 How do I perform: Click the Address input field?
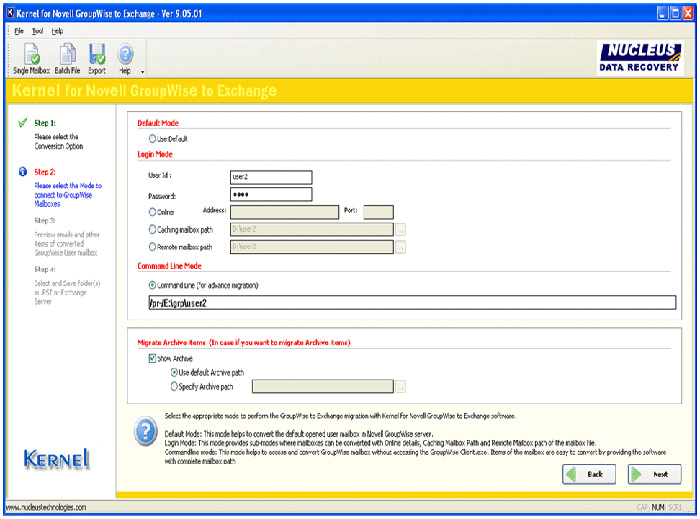[x=284, y=212]
